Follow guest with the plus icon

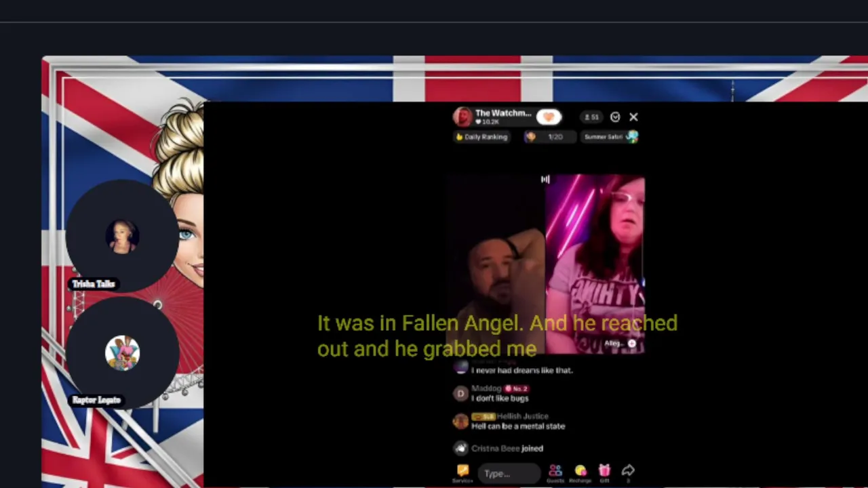[631, 344]
